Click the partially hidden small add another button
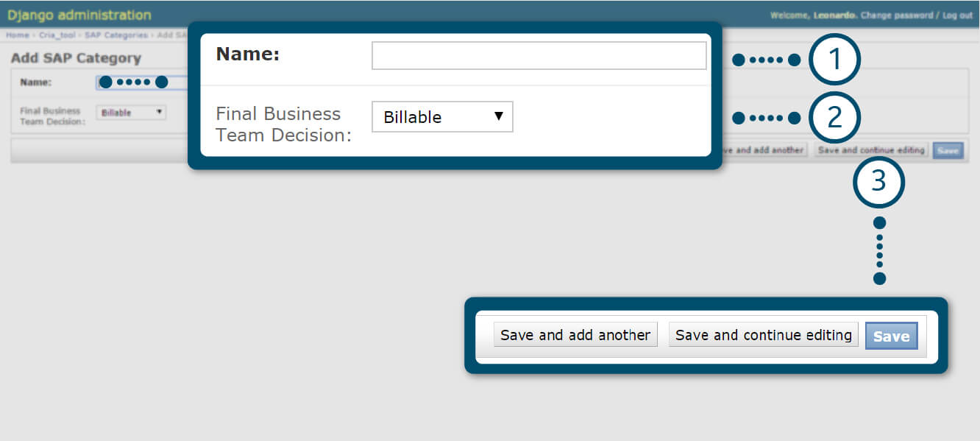The width and height of the screenshot is (980, 441). pyautogui.click(x=762, y=150)
